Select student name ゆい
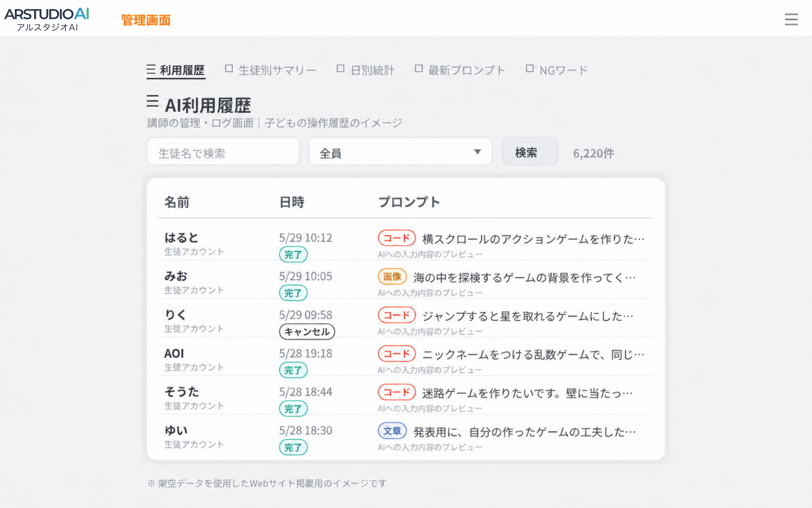The width and height of the screenshot is (812, 508). pos(176,430)
